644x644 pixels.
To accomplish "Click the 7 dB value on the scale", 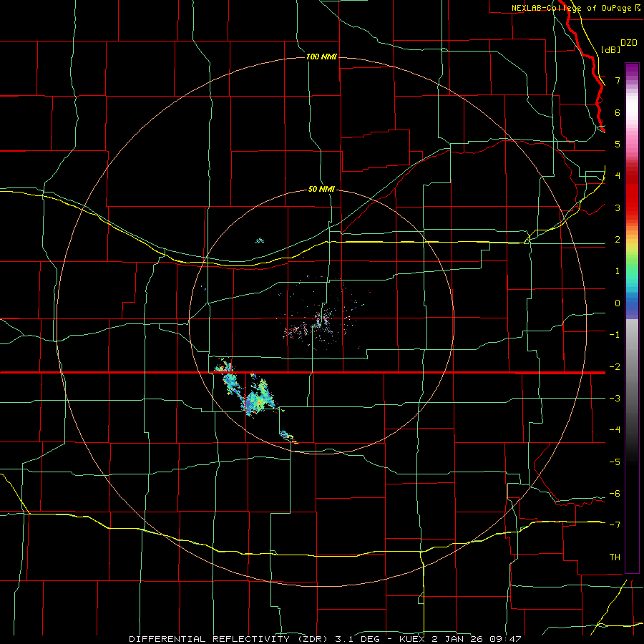I will point(618,80).
